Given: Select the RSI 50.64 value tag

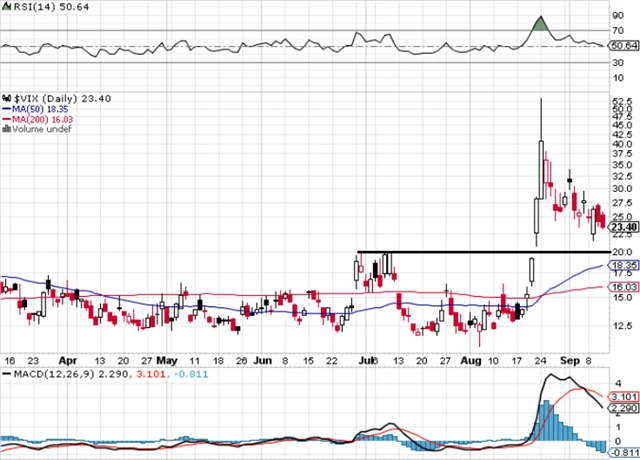Looking at the screenshot, I should point(622,46).
